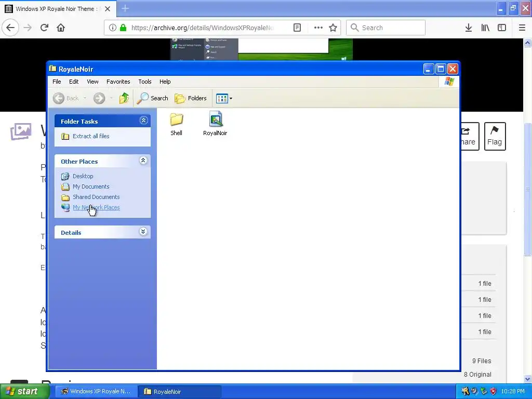The image size is (532, 399).
Task: Switch to RoyaleNoir taskbar button
Action: pyautogui.click(x=180, y=391)
